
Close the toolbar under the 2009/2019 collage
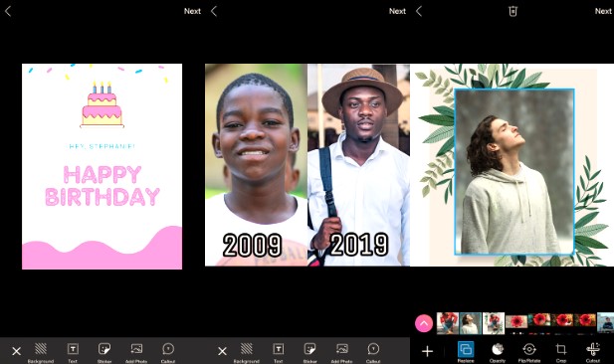point(222,351)
